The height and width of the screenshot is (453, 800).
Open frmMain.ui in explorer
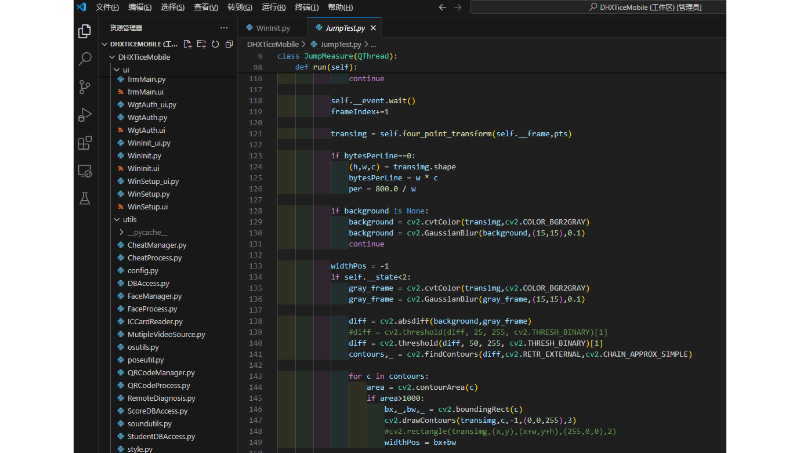(x=145, y=92)
